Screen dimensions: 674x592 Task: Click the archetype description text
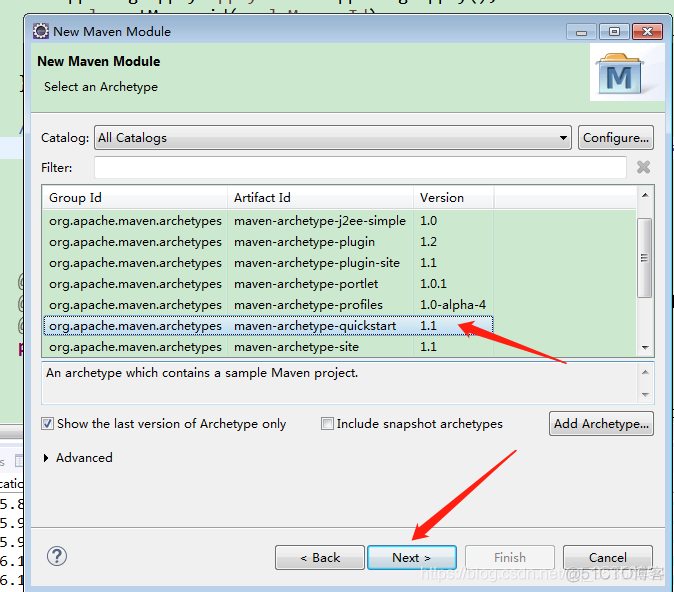(202, 373)
